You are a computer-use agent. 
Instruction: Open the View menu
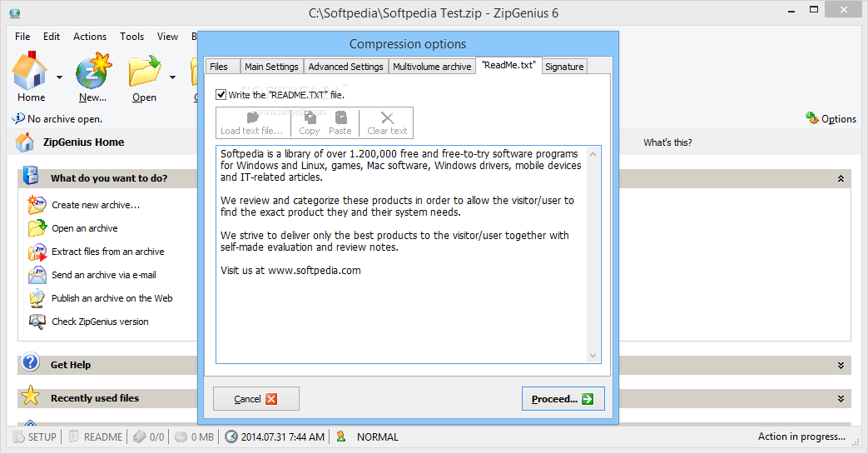pyautogui.click(x=167, y=37)
